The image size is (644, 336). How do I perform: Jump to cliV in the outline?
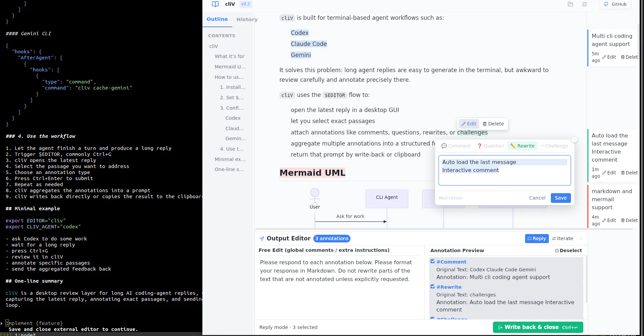tap(214, 46)
